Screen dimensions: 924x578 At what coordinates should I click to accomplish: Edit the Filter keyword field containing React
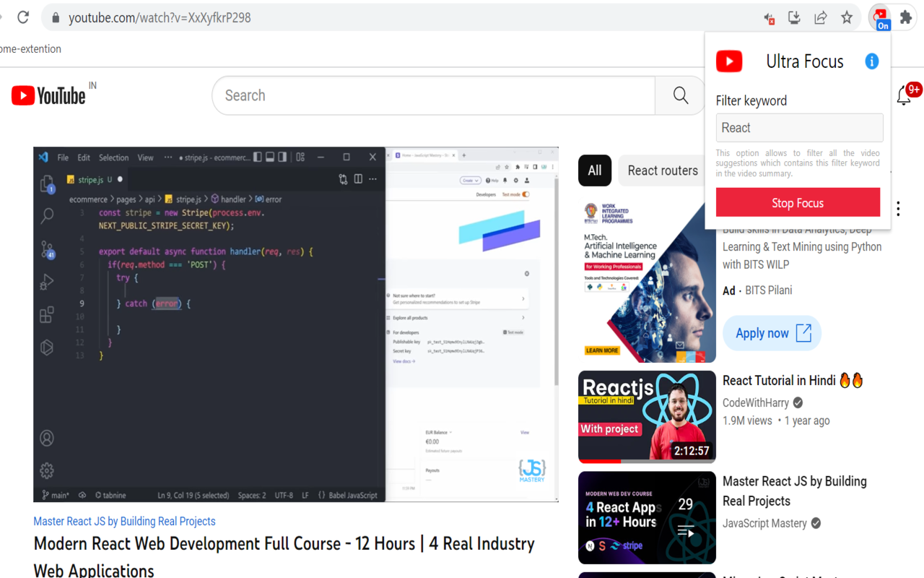pyautogui.click(x=799, y=128)
